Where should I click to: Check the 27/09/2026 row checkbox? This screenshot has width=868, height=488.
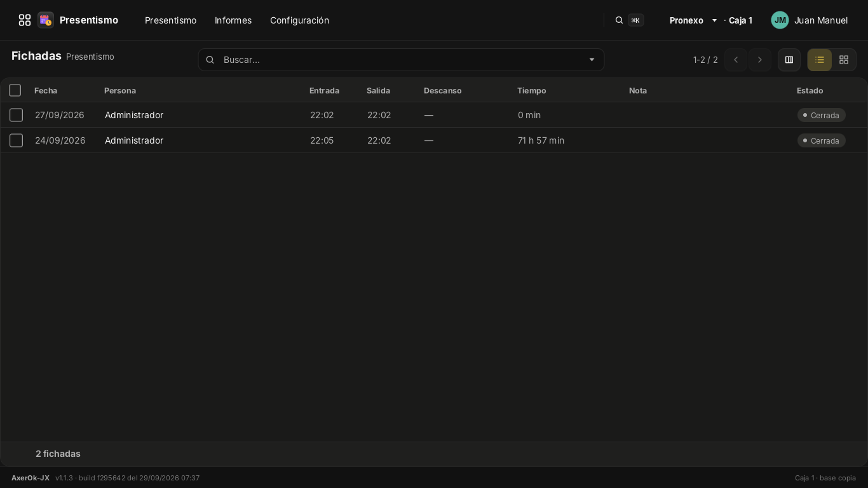(17, 115)
